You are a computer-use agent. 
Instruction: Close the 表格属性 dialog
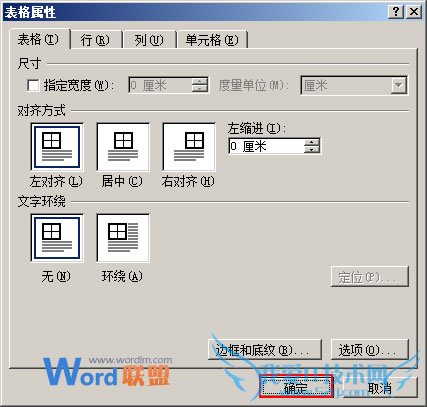point(414,12)
